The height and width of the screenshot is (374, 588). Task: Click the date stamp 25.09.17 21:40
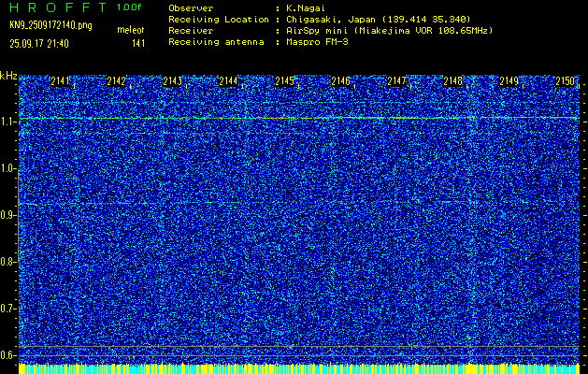click(39, 44)
